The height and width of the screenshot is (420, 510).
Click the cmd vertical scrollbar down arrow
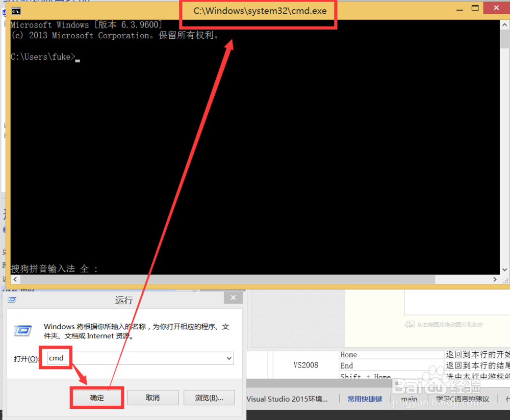504,270
